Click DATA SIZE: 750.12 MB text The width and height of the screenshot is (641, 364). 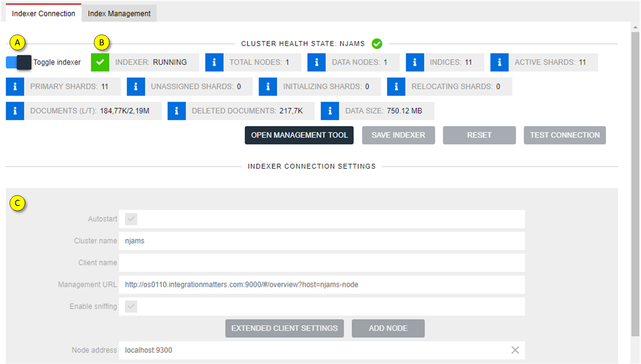coord(383,111)
